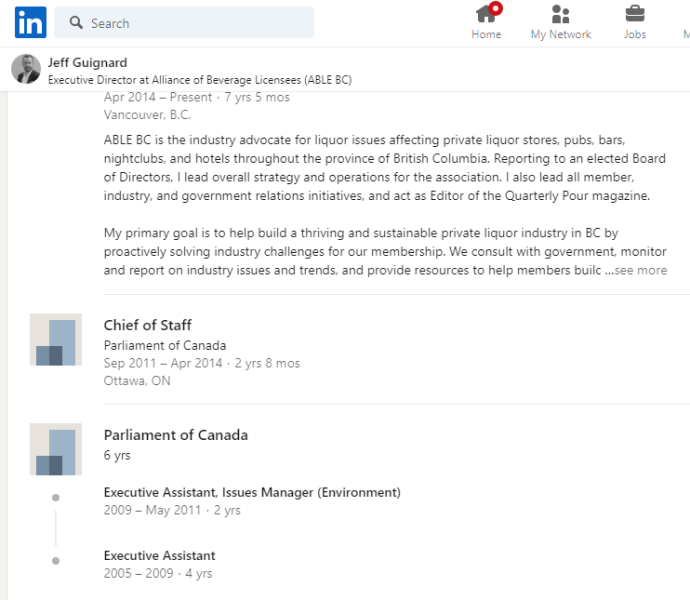Click the Executive Assistant 2005 role title
This screenshot has height=600, width=690.
(160, 556)
